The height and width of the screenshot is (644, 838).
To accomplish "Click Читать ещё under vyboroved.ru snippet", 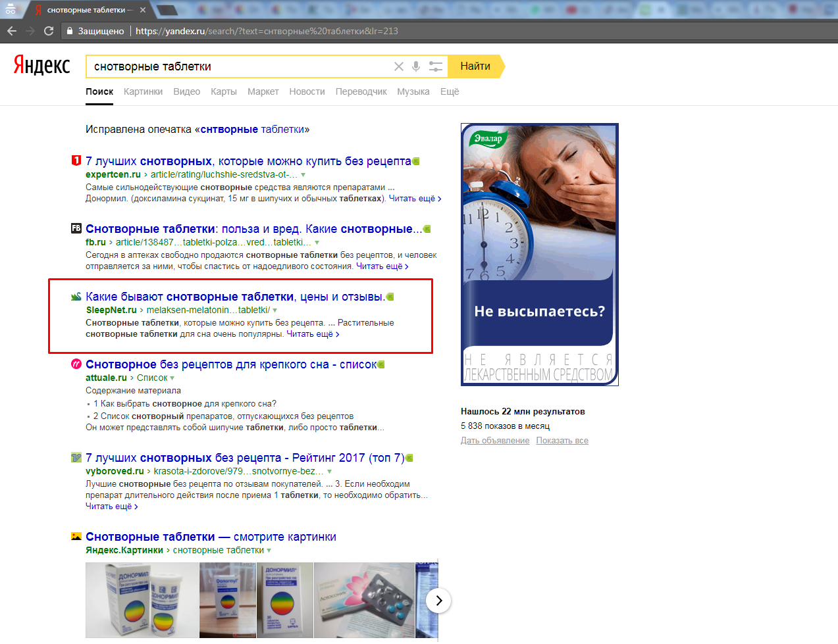I will pos(112,506).
